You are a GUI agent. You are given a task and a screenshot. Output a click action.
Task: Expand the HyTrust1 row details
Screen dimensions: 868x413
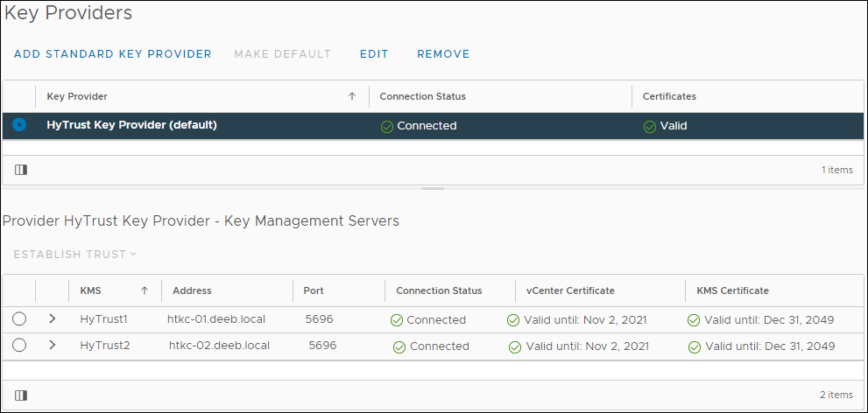click(x=53, y=319)
